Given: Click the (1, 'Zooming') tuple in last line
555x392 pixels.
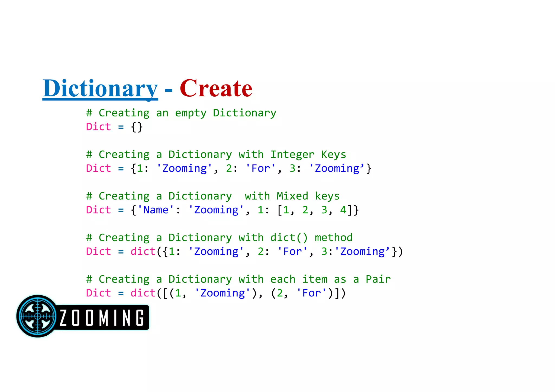Looking at the screenshot, I should click(x=213, y=293).
